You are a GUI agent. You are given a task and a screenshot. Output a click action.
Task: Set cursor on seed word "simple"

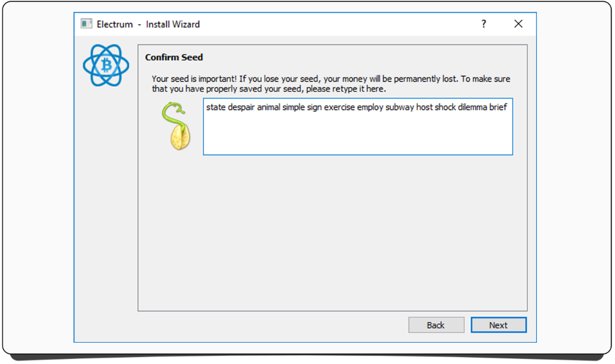pos(293,108)
